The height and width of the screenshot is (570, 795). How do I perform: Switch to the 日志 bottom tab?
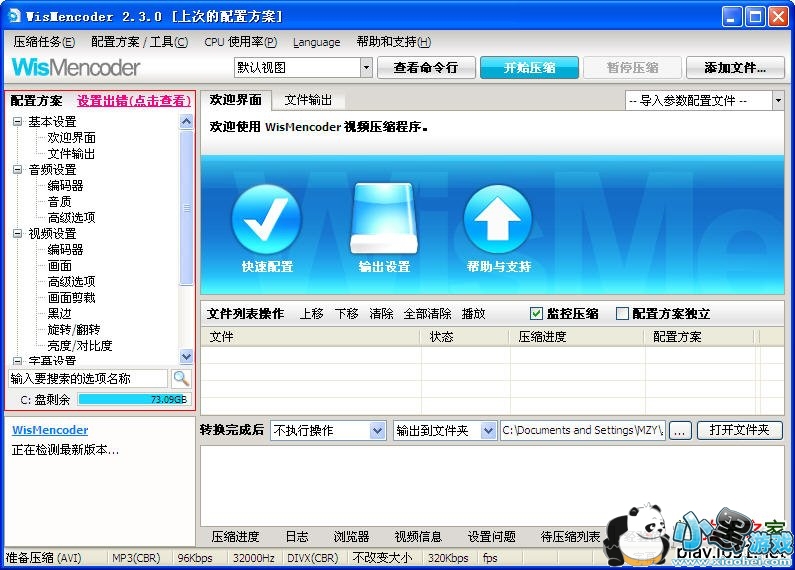[297, 537]
